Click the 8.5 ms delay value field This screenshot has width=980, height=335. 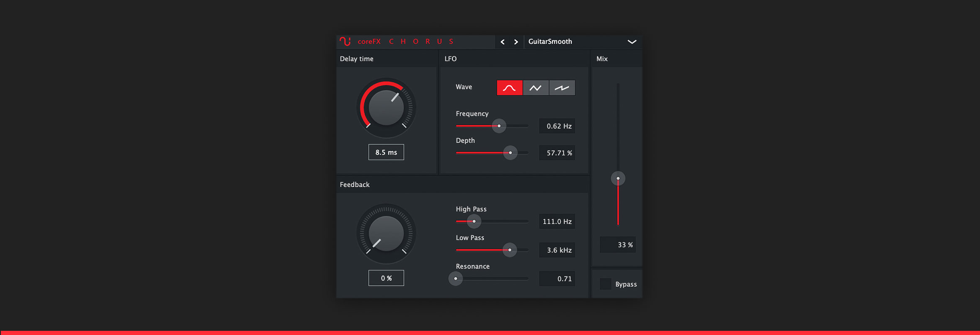[x=386, y=152]
